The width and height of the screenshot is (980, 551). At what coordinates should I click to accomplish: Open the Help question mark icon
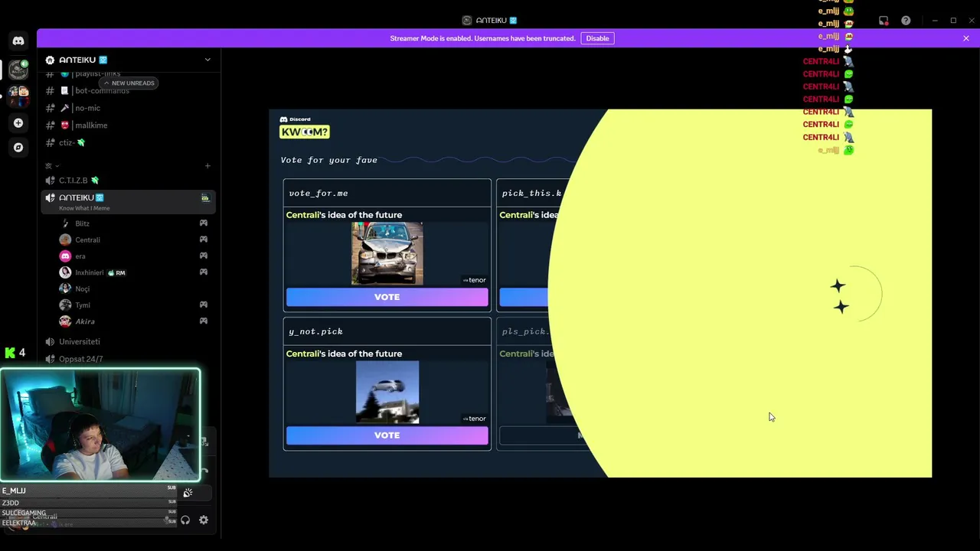906,21
